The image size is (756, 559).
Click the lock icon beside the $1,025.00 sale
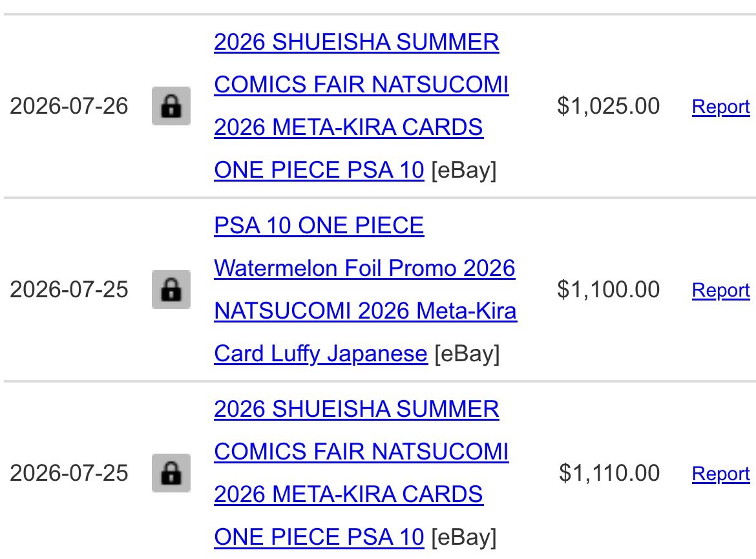pyautogui.click(x=171, y=106)
